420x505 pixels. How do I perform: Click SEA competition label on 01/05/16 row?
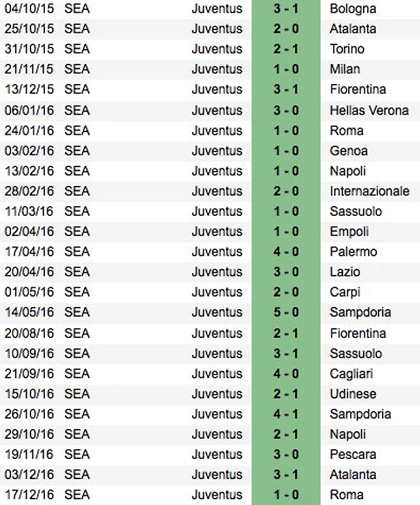(77, 292)
